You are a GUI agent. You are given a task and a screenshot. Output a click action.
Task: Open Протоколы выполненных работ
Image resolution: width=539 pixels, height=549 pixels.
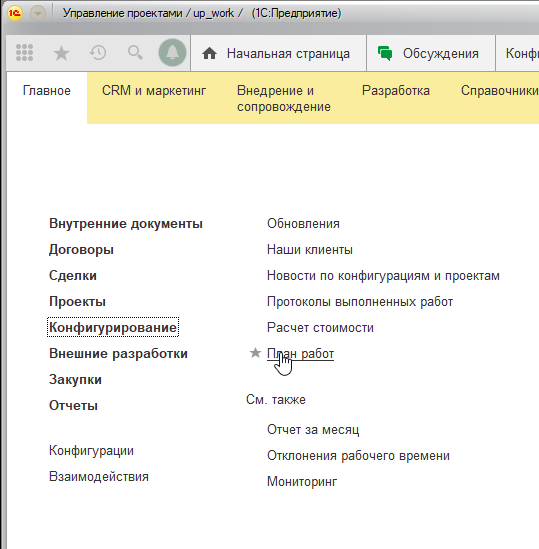pos(360,302)
